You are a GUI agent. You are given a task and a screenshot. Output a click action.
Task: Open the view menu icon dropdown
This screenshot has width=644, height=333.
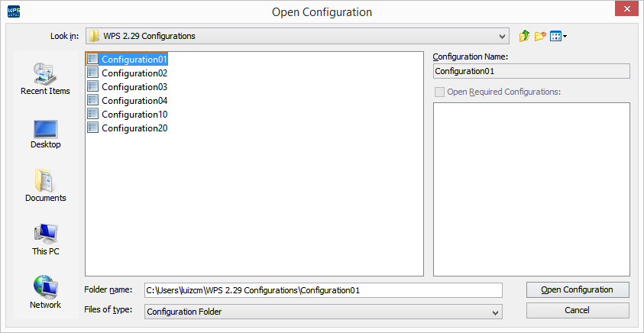tap(558, 36)
